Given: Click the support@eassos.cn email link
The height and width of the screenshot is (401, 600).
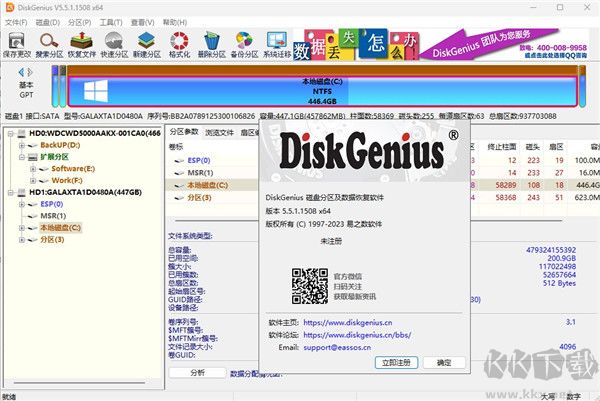Looking at the screenshot, I should click(337, 347).
